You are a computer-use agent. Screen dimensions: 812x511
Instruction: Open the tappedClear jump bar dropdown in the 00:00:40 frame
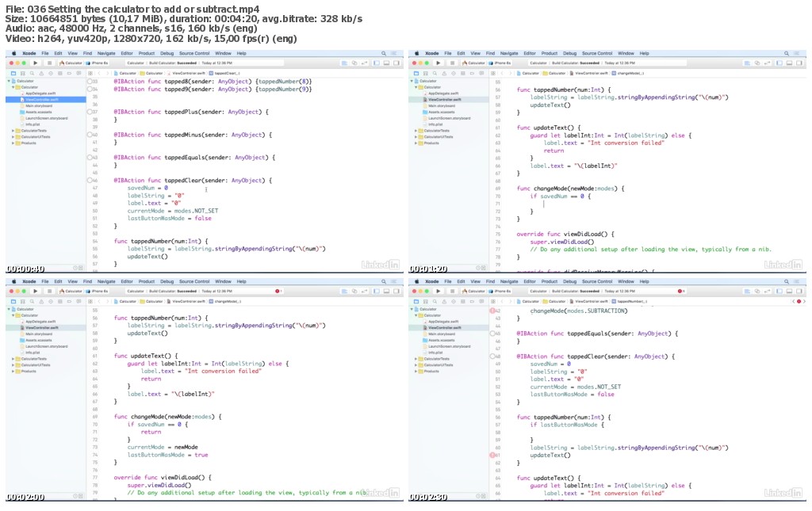tap(226, 73)
